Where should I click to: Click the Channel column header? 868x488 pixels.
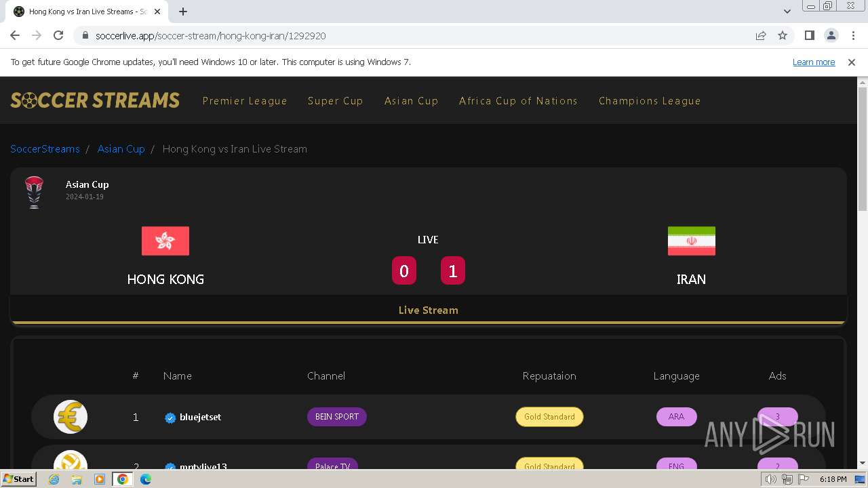tap(326, 376)
